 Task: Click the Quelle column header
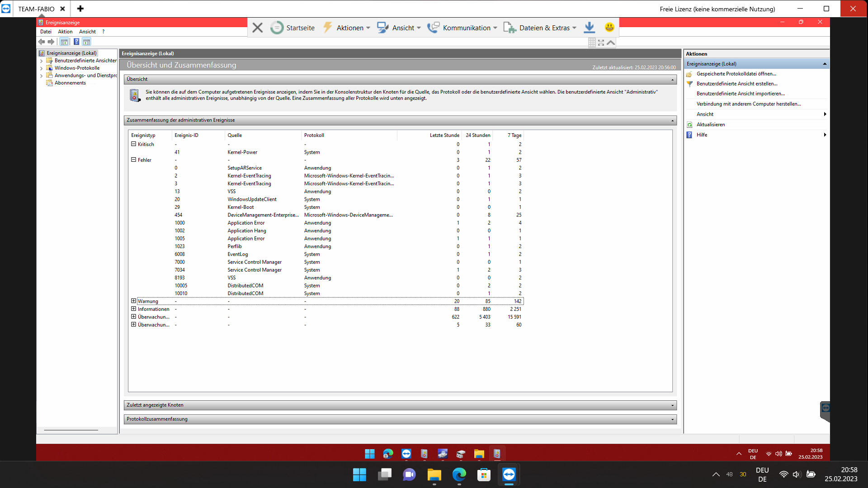(235, 135)
